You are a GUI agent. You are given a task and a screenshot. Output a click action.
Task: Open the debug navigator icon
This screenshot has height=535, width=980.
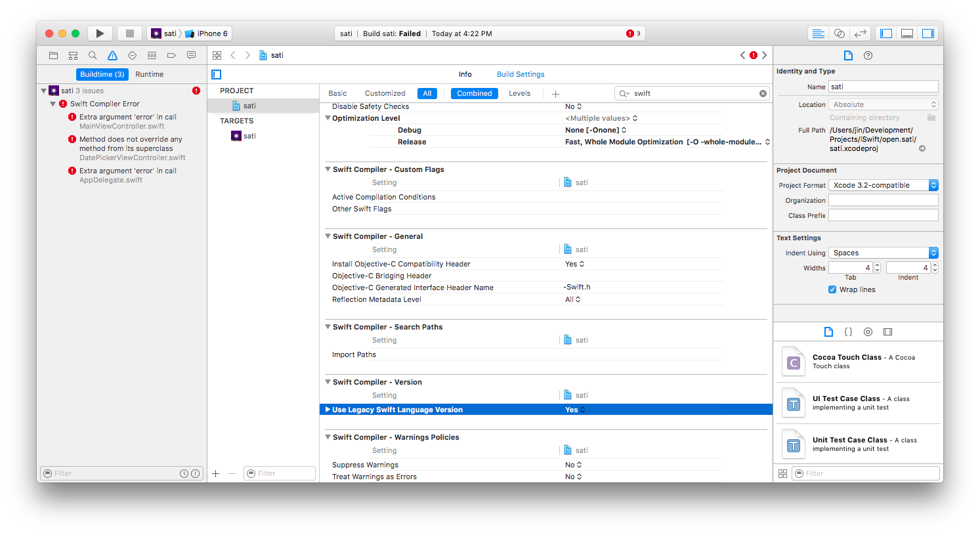tap(152, 55)
